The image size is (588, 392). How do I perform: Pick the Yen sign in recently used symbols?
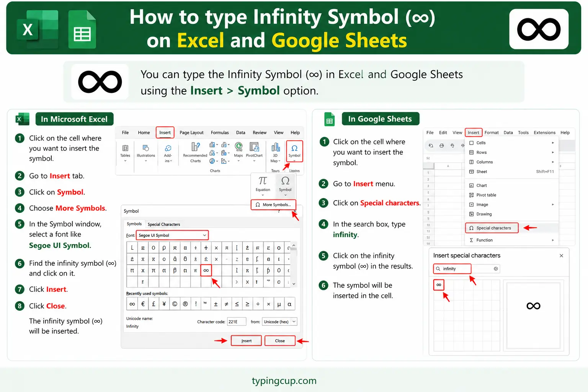tap(164, 304)
